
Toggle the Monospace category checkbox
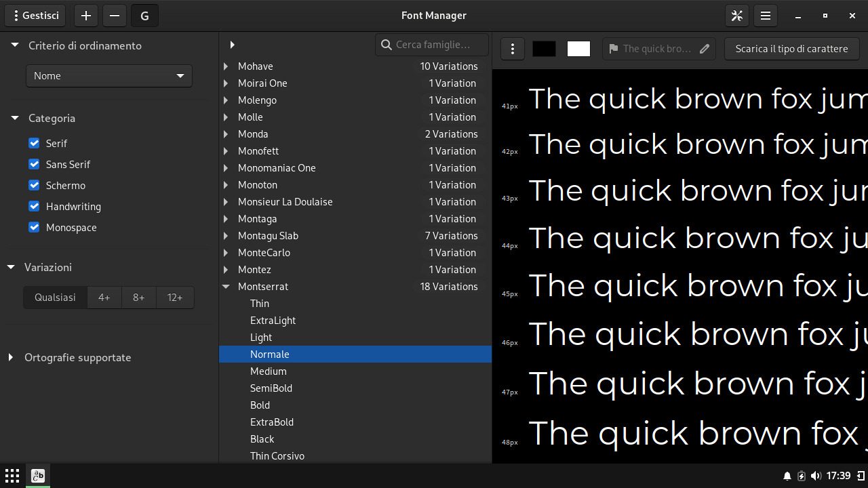point(34,227)
